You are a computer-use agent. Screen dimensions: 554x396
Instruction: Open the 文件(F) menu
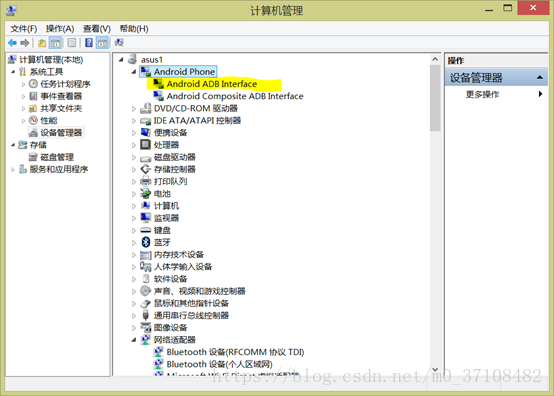tap(24, 29)
